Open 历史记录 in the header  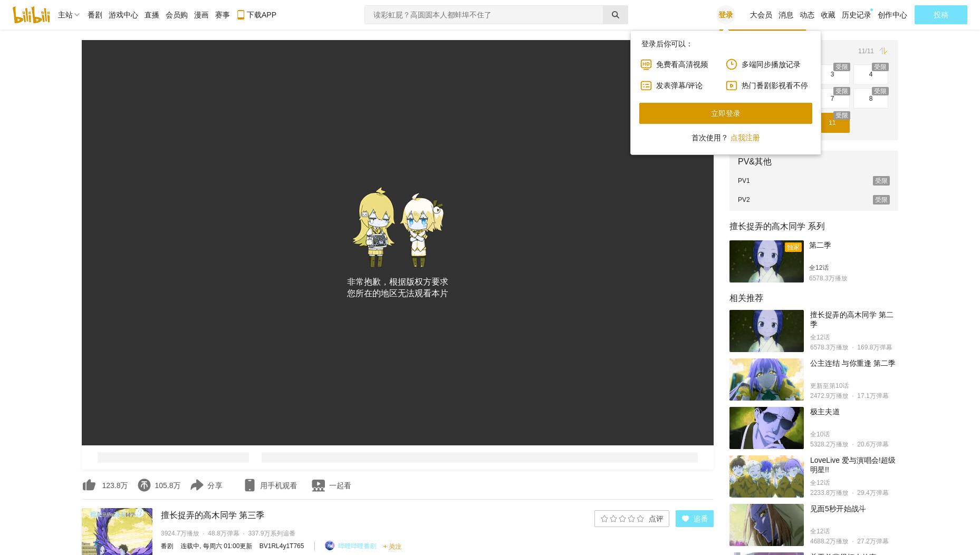click(x=856, y=15)
